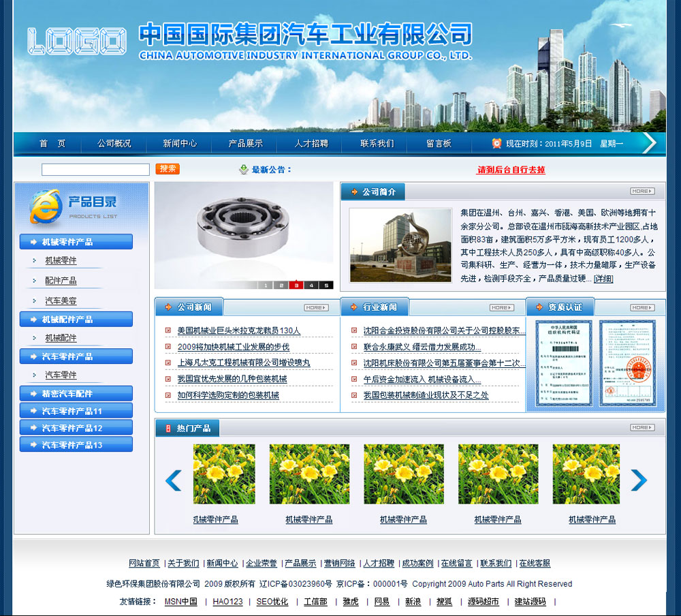Click the first flower product thumbnail

224,474
